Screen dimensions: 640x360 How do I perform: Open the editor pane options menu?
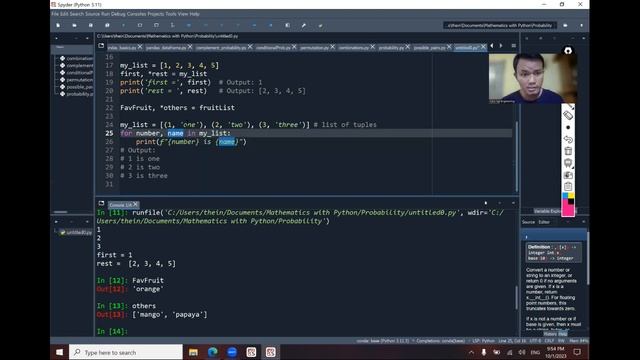point(513,46)
